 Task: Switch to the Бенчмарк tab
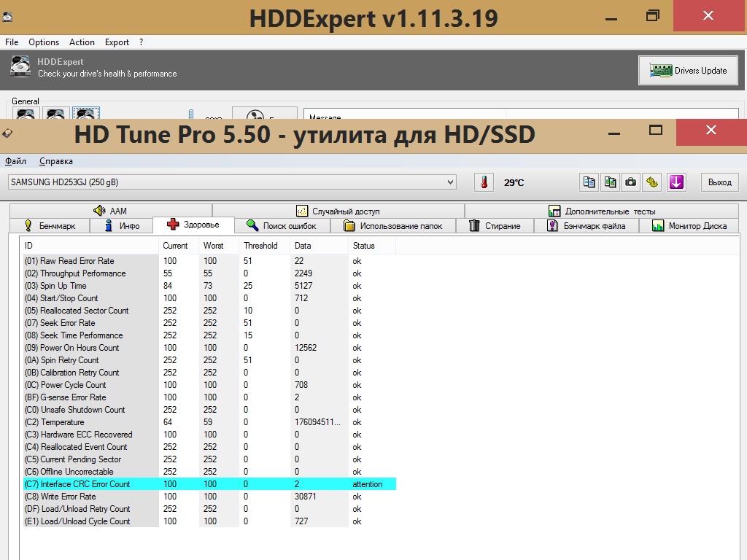[x=50, y=225]
